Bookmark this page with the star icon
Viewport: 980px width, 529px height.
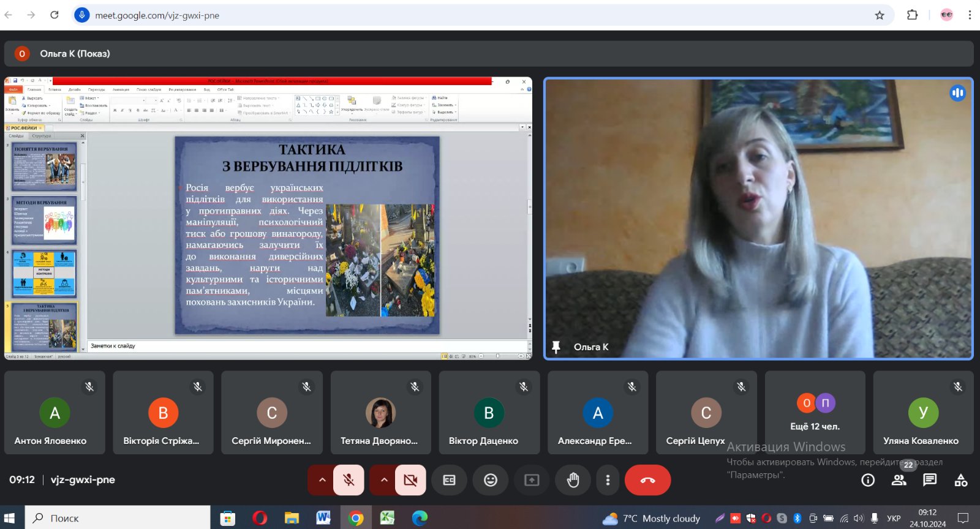[x=880, y=15]
